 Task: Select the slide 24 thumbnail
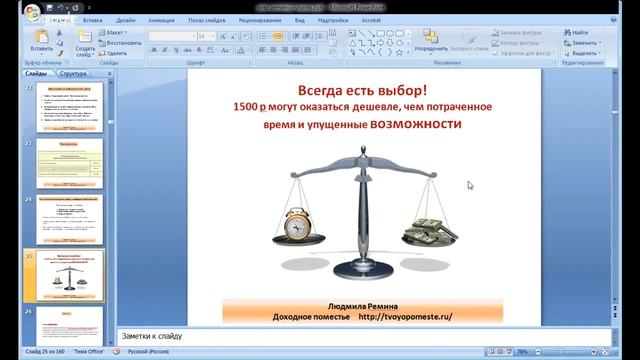click(x=69, y=219)
